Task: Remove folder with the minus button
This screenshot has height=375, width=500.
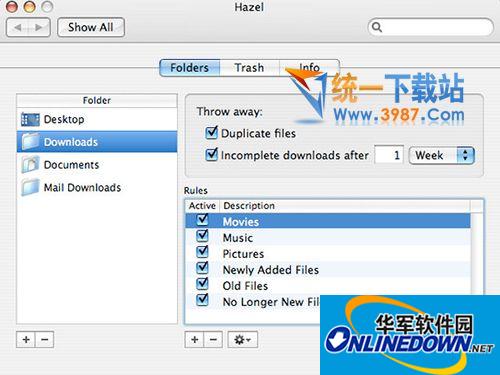Action: [x=45, y=340]
